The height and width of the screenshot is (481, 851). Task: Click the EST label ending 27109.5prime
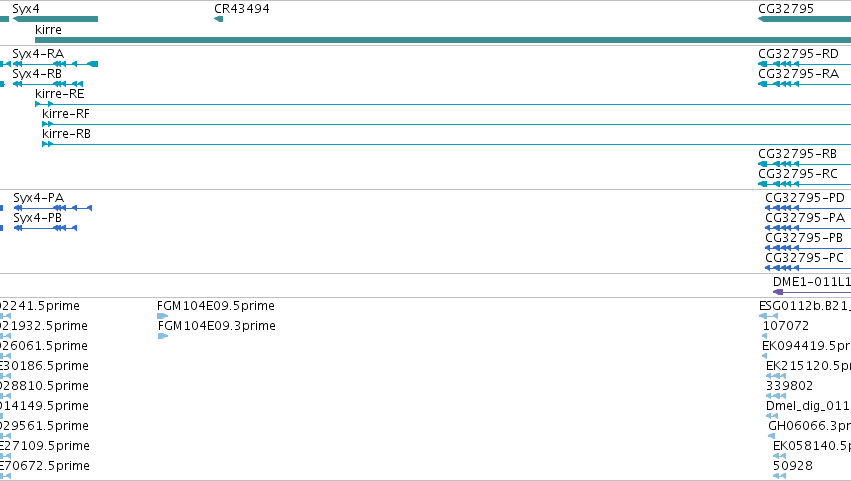coord(45,446)
